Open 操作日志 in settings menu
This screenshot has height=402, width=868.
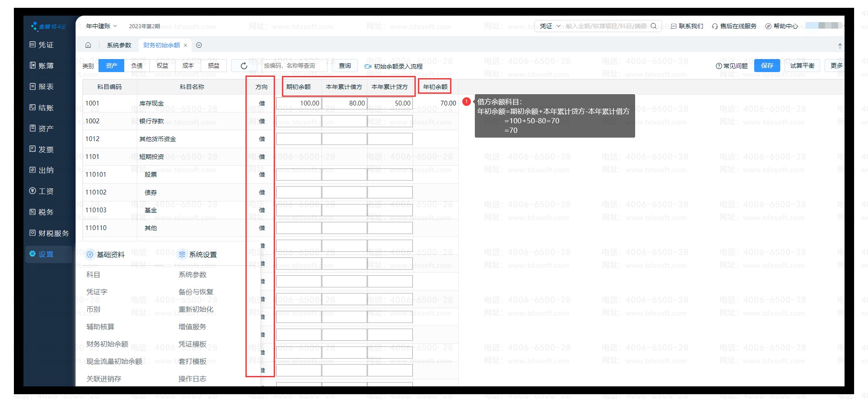click(x=192, y=379)
